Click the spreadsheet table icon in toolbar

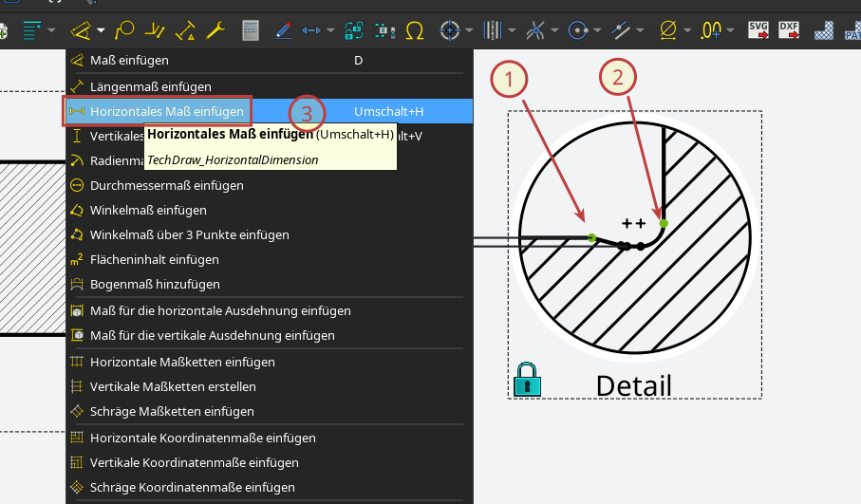[251, 30]
